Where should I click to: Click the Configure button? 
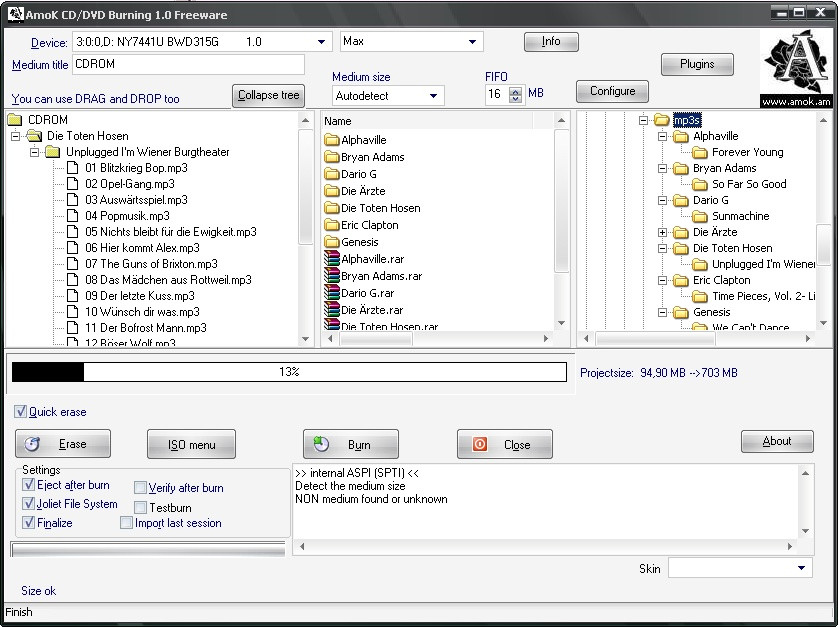click(x=612, y=91)
